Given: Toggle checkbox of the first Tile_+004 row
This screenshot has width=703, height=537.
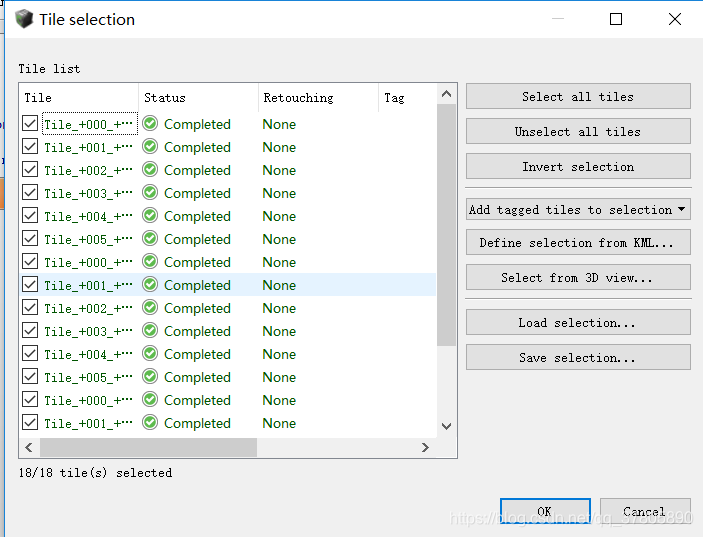Looking at the screenshot, I should 30,215.
